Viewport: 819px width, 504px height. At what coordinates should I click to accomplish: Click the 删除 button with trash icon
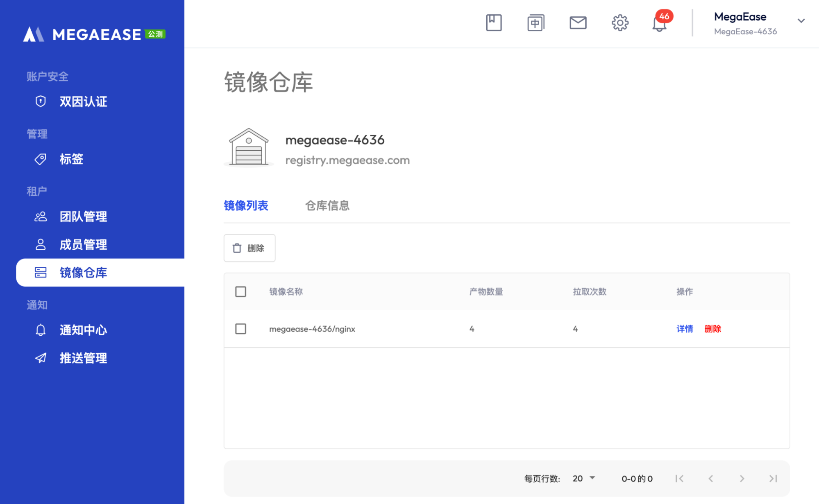point(249,248)
